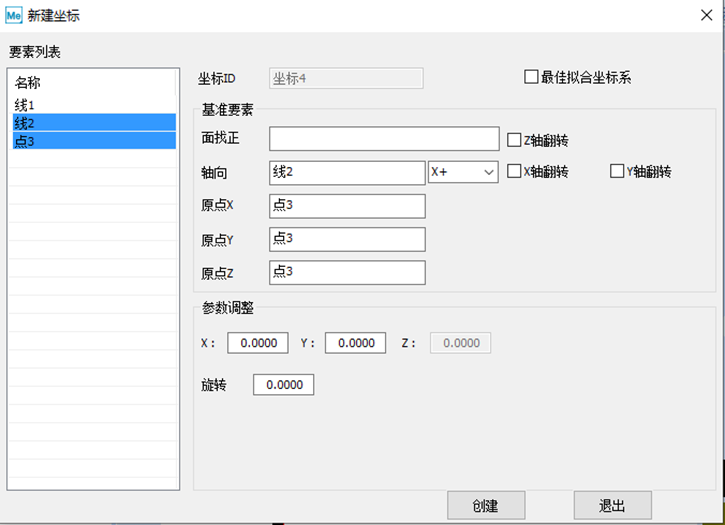Click the Me application icon in title bar
The image size is (725, 525).
(x=15, y=15)
